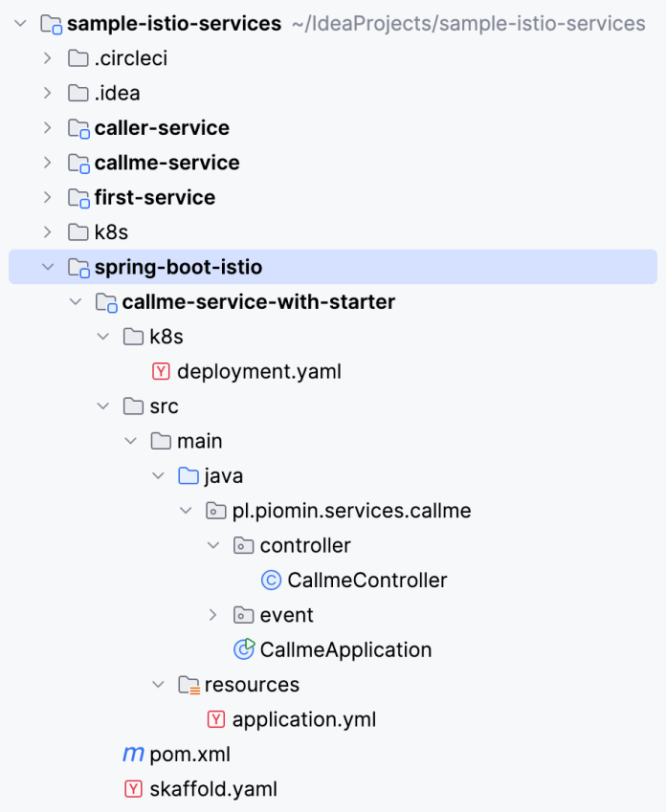The width and height of the screenshot is (666, 812).
Task: Collapse the sample-istio-services project root
Action: click(20, 24)
